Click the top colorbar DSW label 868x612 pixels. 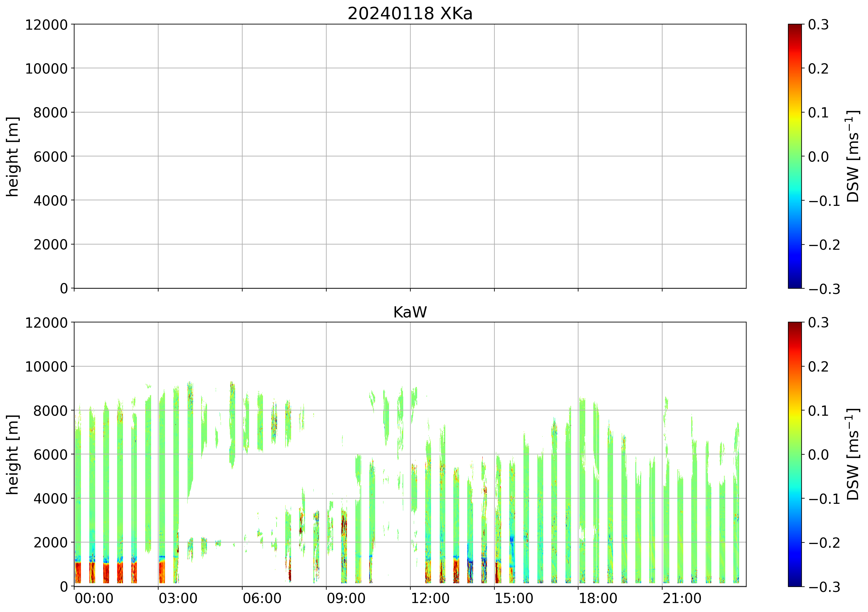coord(853,156)
